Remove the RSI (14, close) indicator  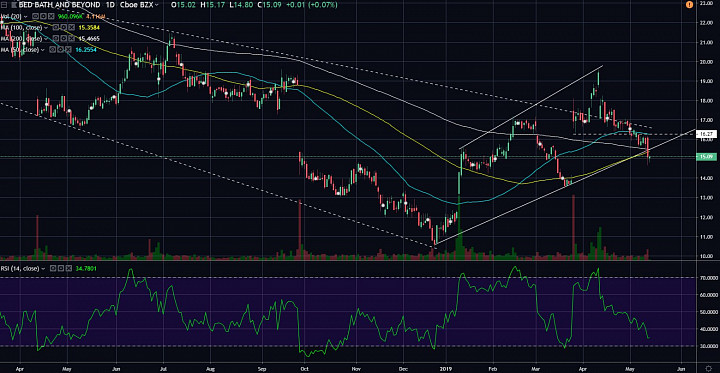tap(68, 268)
